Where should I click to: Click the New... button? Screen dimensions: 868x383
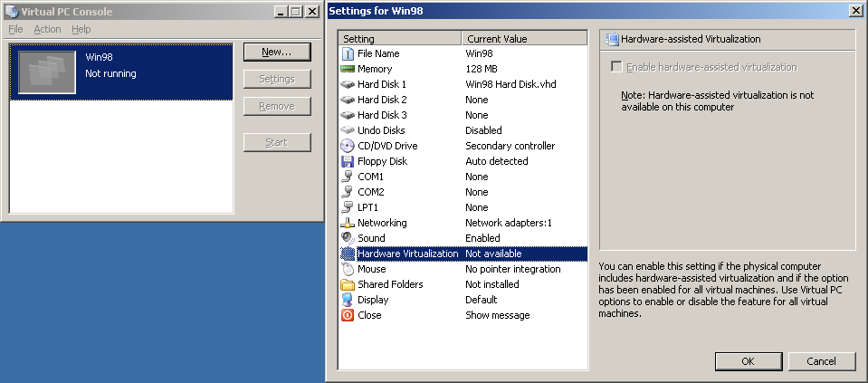(x=276, y=52)
